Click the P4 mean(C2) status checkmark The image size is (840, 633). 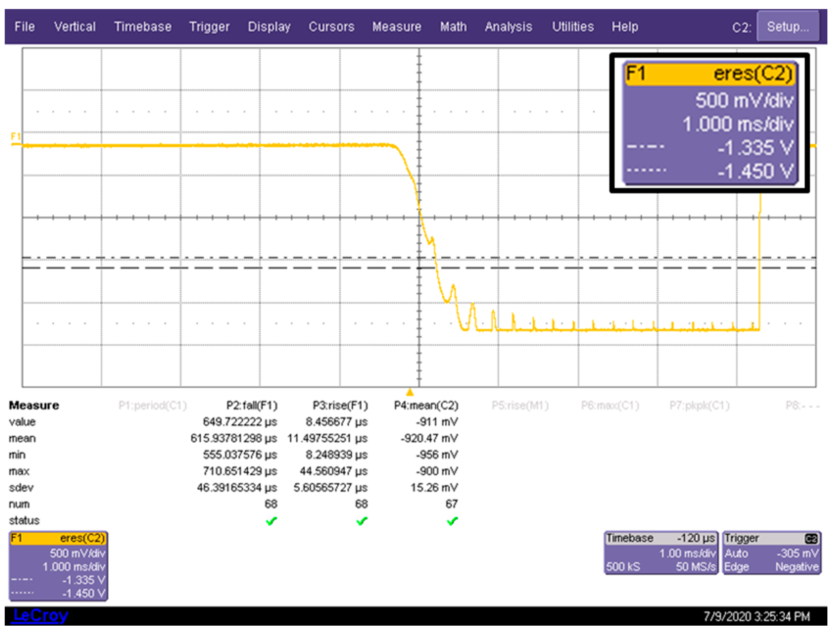pyautogui.click(x=452, y=521)
